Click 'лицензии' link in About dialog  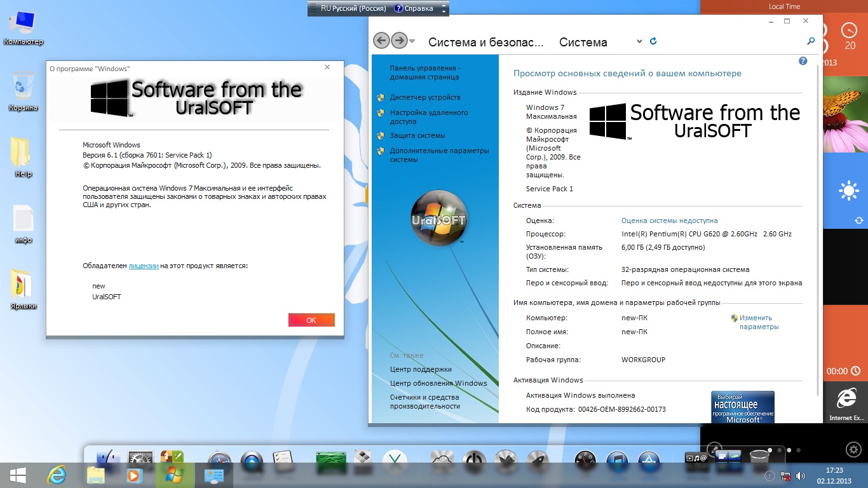(x=144, y=266)
